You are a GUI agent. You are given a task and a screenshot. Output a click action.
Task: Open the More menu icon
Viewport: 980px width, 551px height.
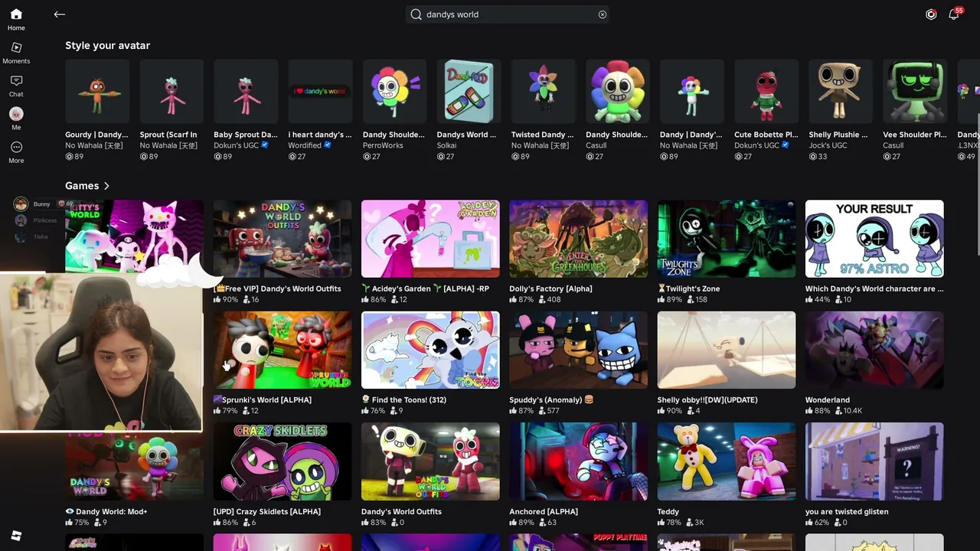(16, 147)
